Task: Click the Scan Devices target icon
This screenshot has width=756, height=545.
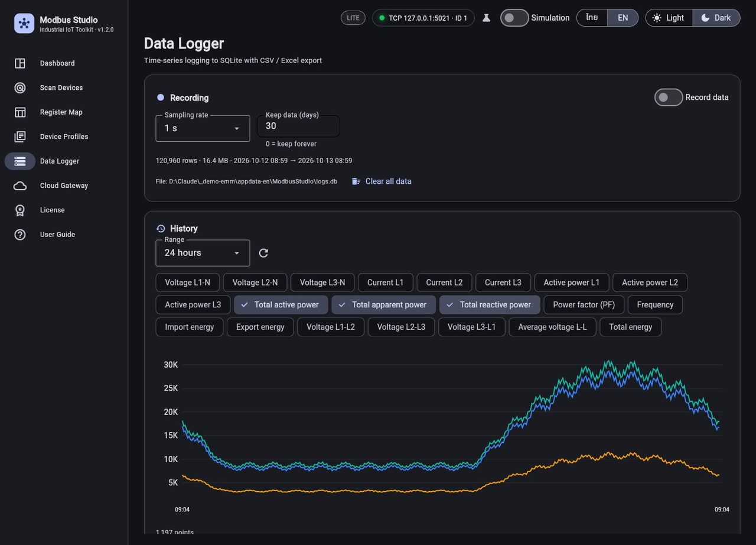Action: pos(20,88)
